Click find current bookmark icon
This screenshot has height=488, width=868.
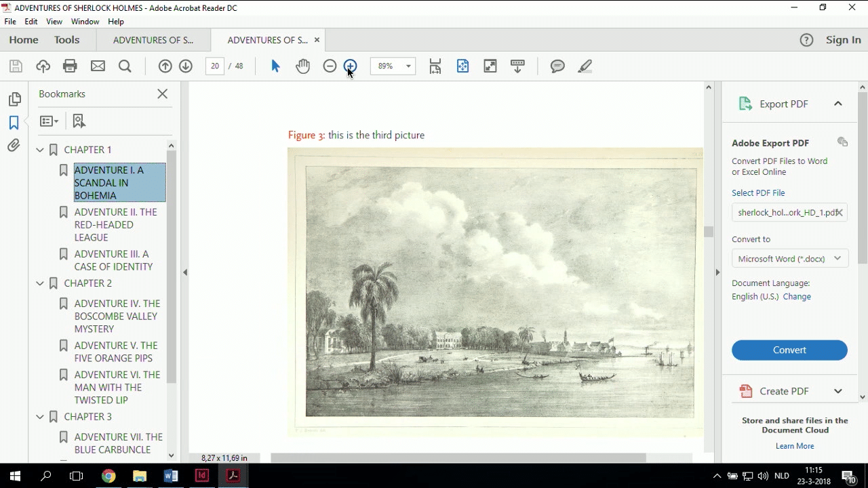(x=79, y=121)
